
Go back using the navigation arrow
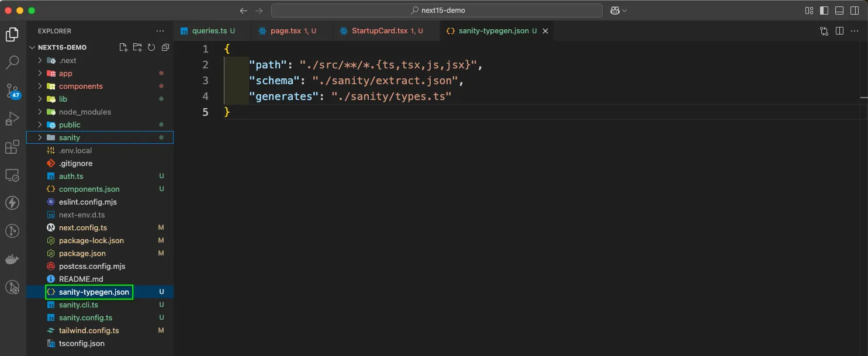coord(244,11)
